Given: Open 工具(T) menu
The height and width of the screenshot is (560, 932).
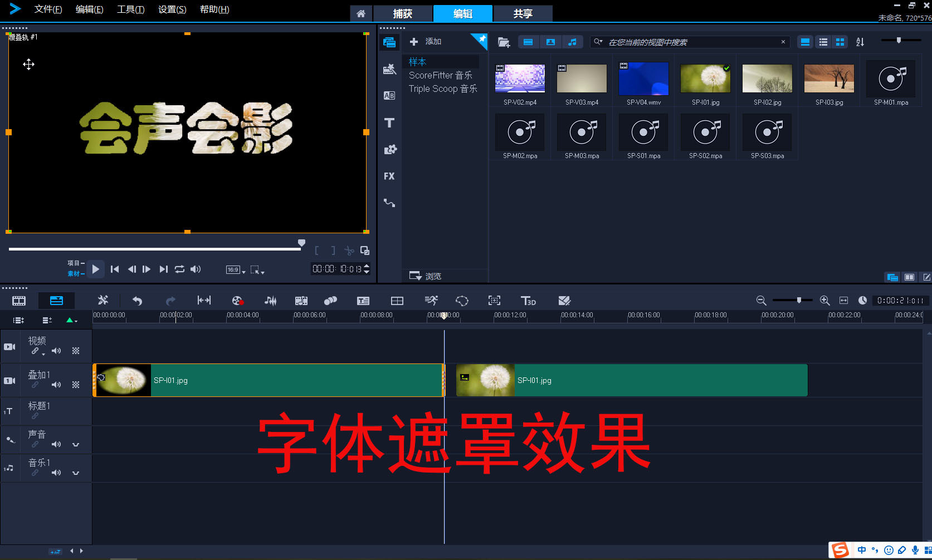Looking at the screenshot, I should 131,9.
